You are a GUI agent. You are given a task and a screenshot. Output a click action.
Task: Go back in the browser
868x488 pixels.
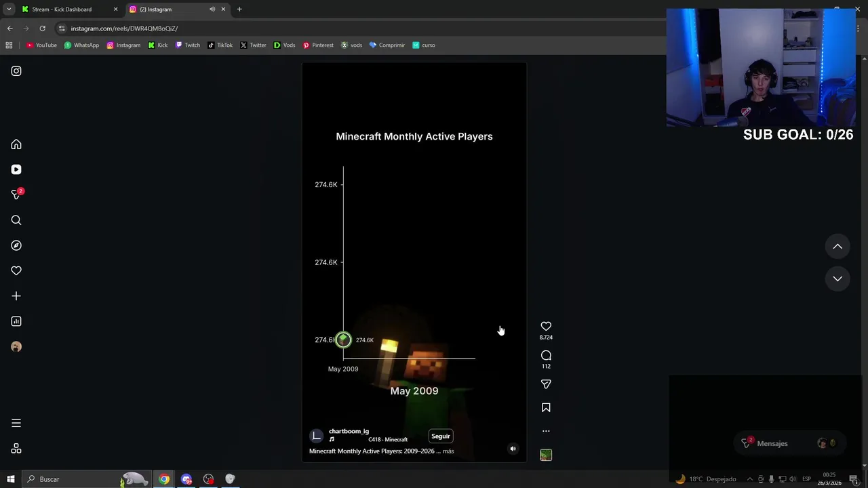[9, 28]
